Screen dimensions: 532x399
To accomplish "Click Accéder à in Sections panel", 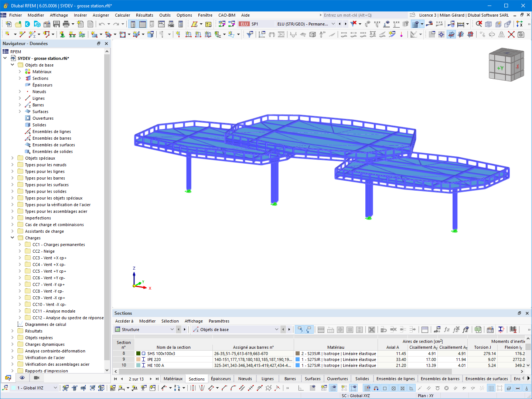I will point(124,321).
